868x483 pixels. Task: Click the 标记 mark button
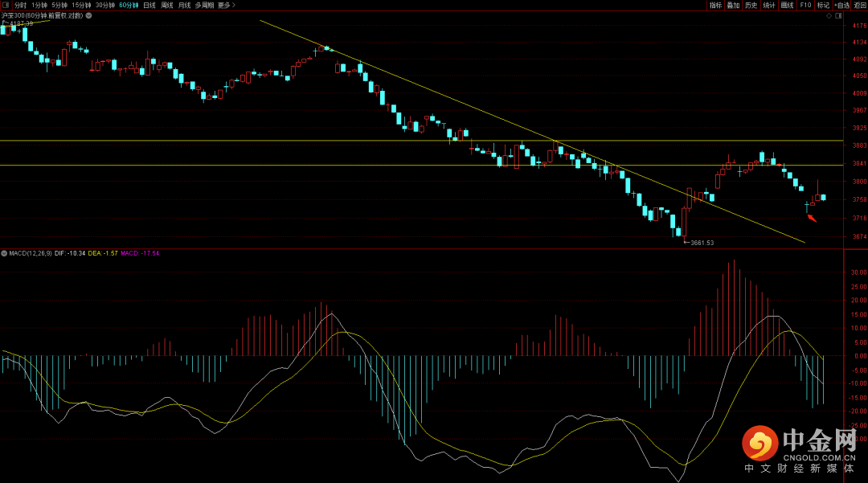pyautogui.click(x=823, y=5)
